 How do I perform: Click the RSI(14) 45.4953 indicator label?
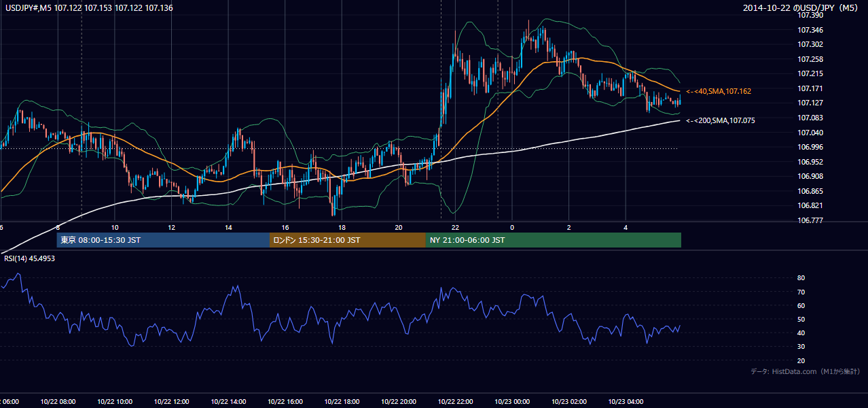coord(28,258)
